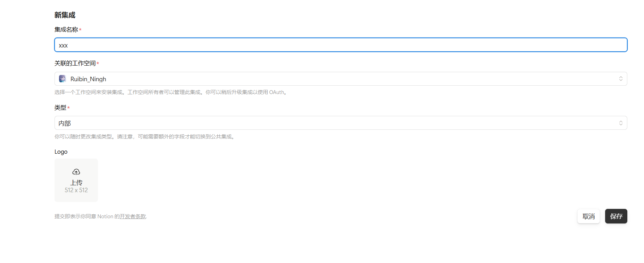Click the Ruibin_Ningh workspace avatar icon

click(62, 79)
